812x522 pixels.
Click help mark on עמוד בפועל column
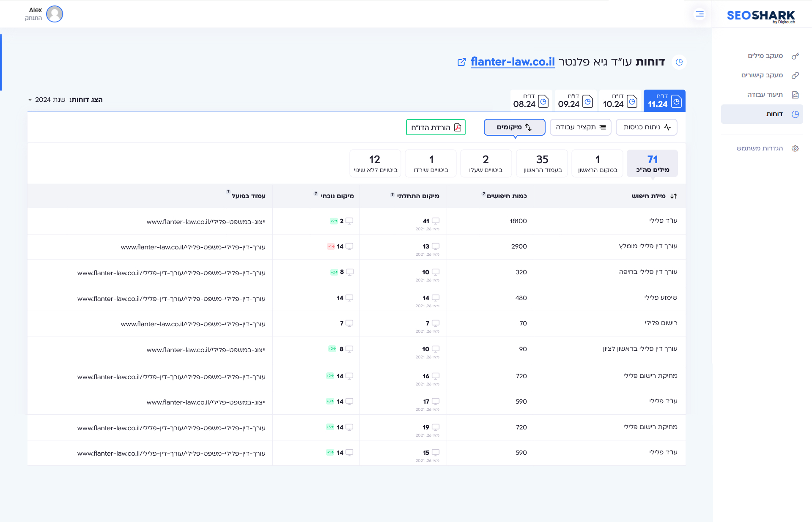(x=228, y=192)
